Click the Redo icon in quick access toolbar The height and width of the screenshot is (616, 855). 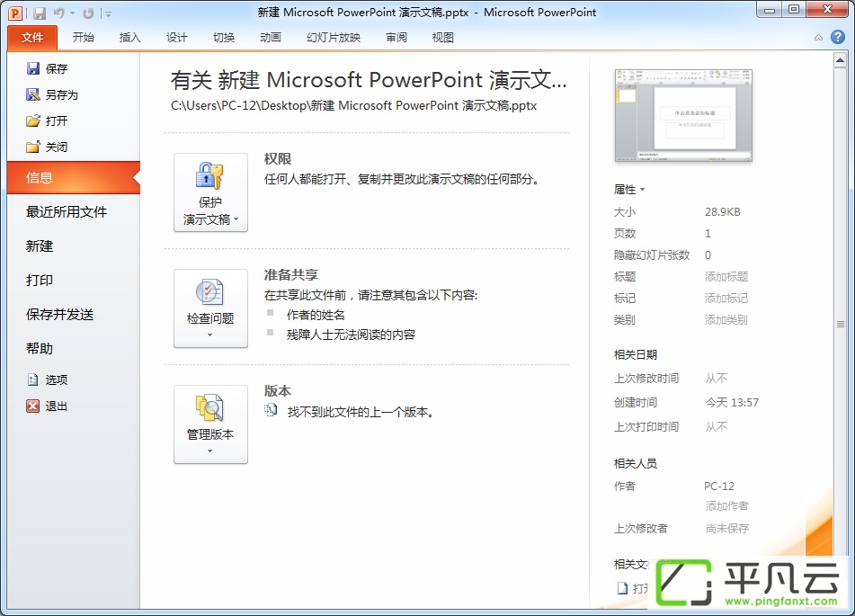[x=88, y=13]
